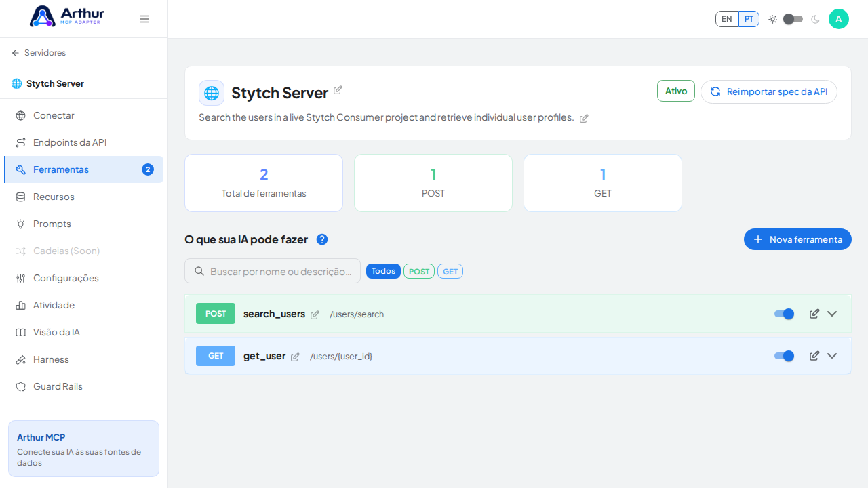Viewport: 868px width, 488px height.
Task: Click the moon dark-mode icon
Action: (815, 19)
